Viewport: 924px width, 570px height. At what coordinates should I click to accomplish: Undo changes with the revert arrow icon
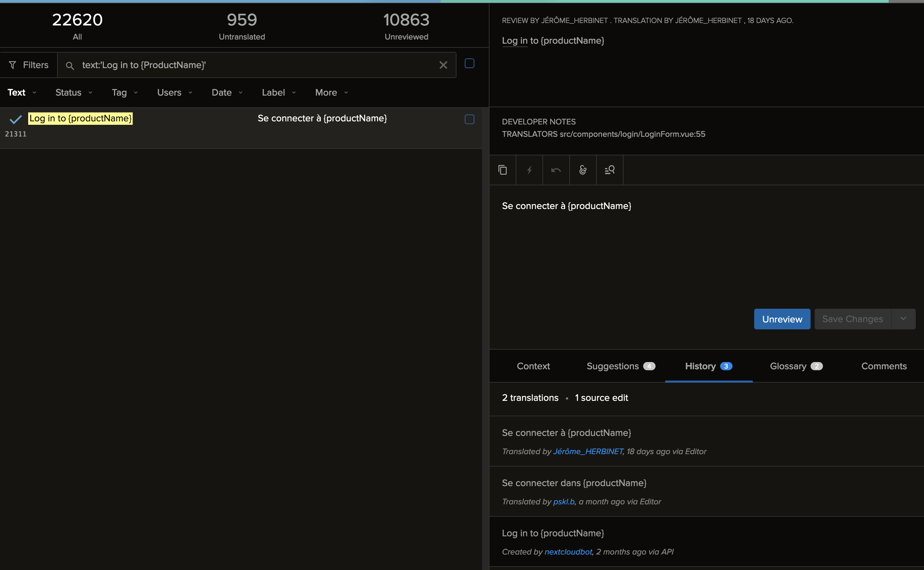coord(555,170)
